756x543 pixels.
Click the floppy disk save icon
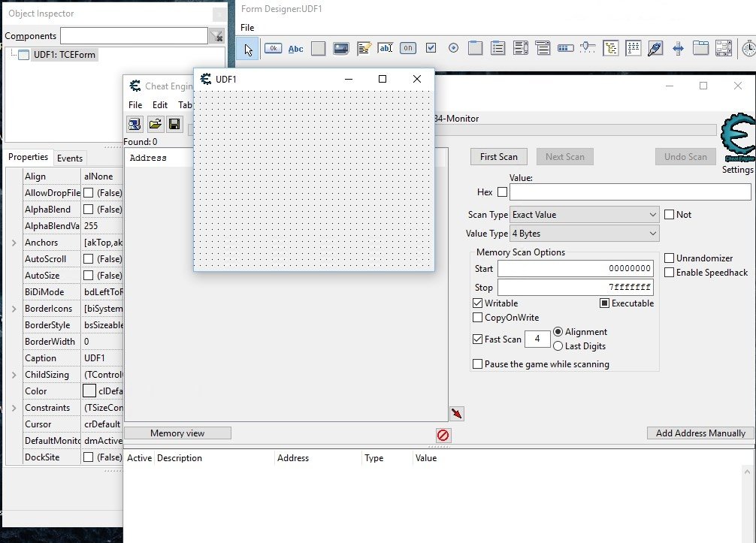coord(174,124)
